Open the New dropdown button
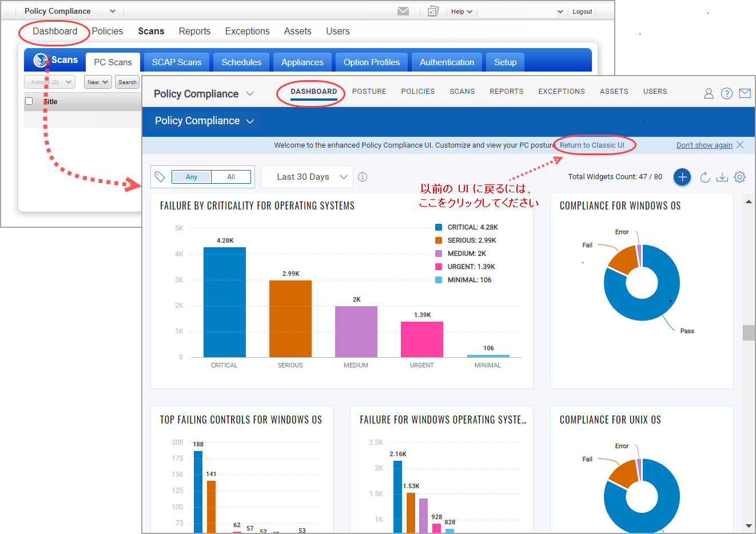756x534 pixels. [98, 82]
